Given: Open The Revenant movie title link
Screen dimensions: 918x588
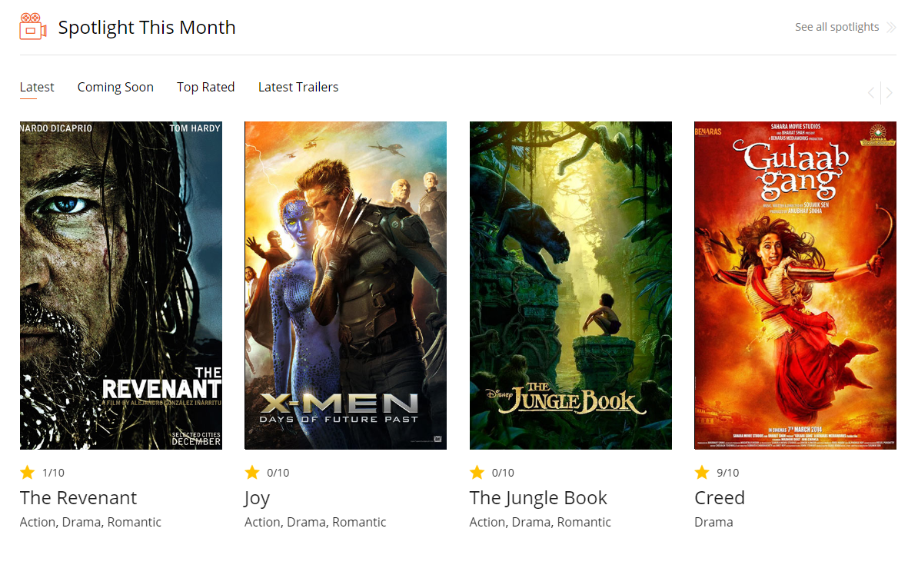Looking at the screenshot, I should [78, 498].
